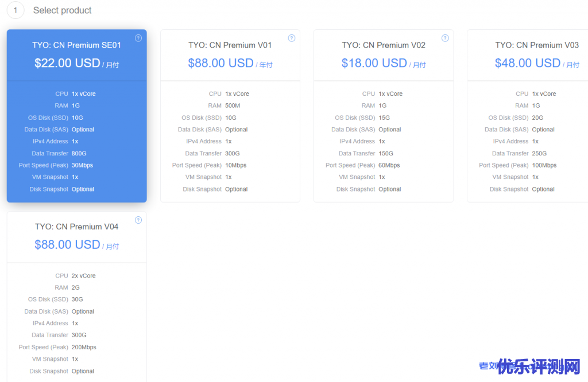This screenshot has width=588, height=382.
Task: Click help icon on CN Premium V02 card
Action: (x=445, y=38)
